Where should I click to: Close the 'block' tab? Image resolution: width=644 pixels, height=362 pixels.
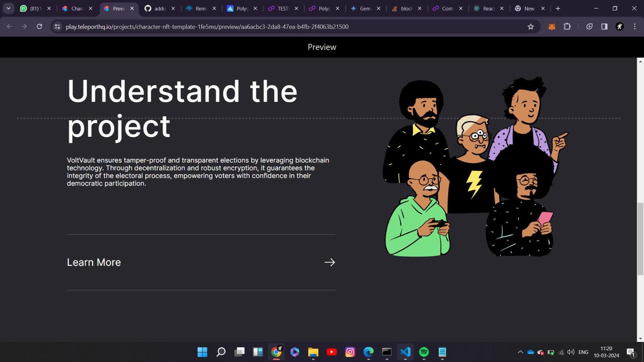419,8
